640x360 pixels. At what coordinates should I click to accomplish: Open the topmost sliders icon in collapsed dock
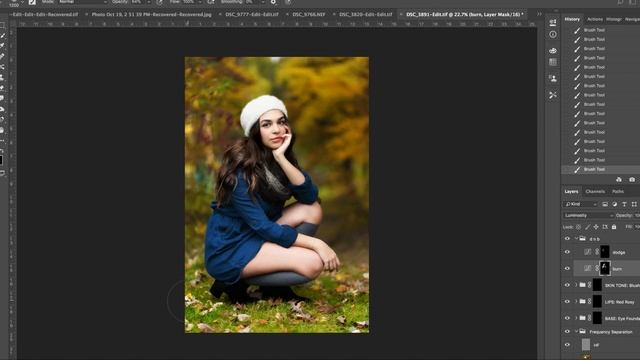(x=553, y=22)
